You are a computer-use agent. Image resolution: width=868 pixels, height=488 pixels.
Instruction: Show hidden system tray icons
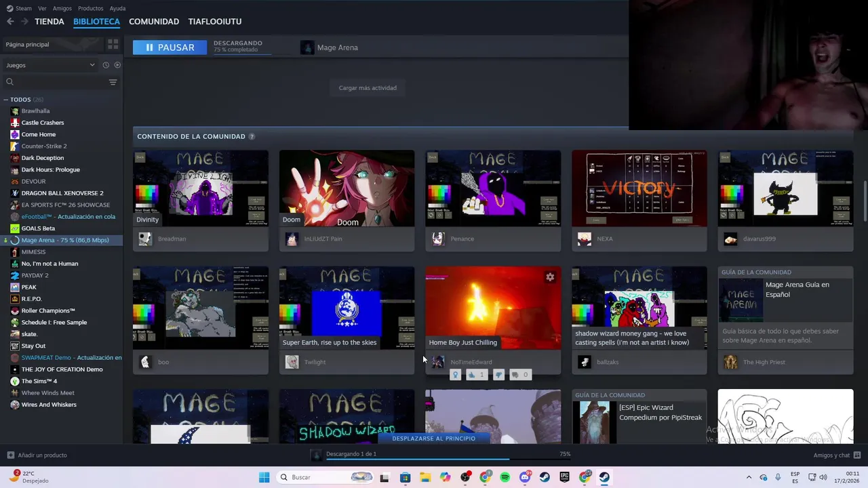tap(749, 477)
